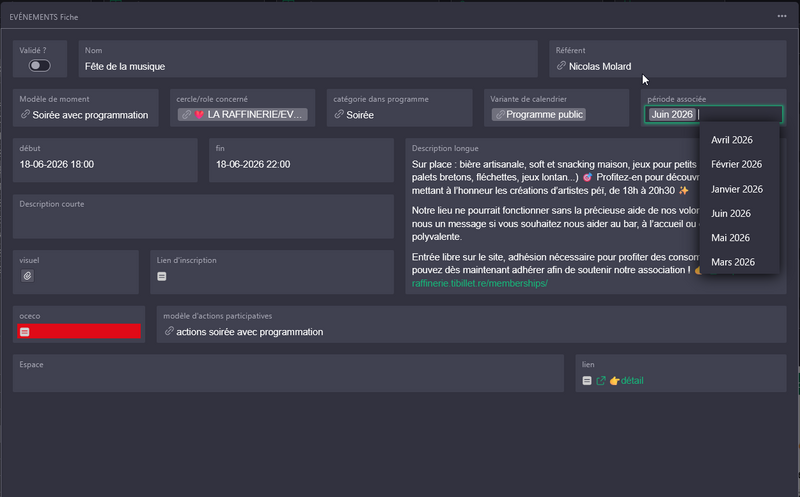Viewport: 800px width, 497px height.
Task: Click link icon next to Soirée avec programmation
Action: click(25, 115)
